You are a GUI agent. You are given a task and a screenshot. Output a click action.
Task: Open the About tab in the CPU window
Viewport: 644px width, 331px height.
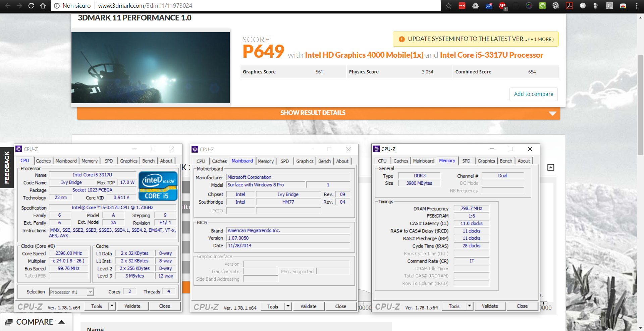click(166, 161)
